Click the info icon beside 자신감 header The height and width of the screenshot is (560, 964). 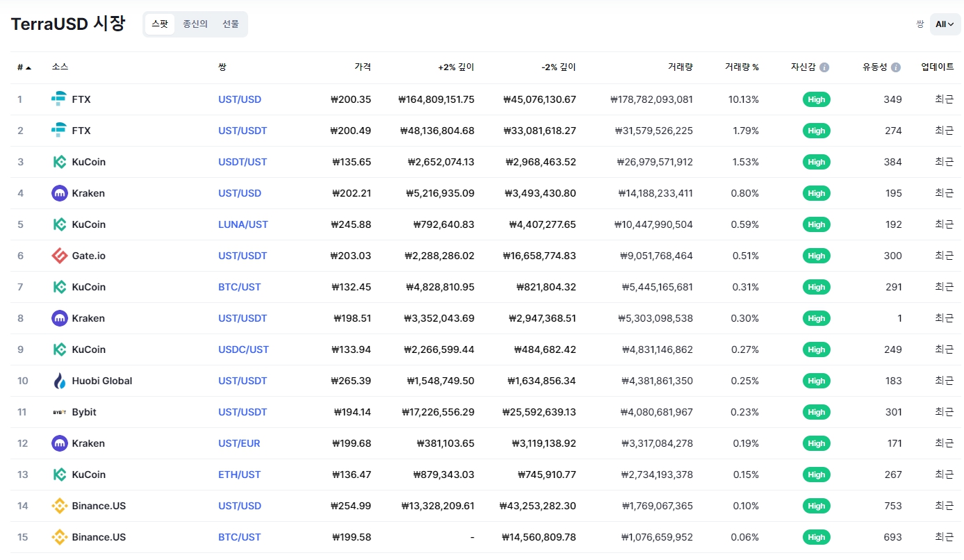point(824,67)
